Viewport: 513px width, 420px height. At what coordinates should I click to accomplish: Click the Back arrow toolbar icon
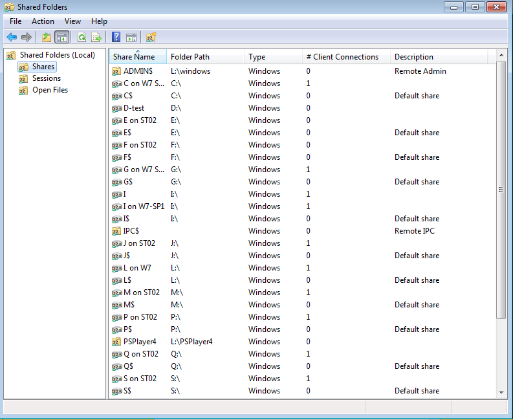[x=12, y=38]
